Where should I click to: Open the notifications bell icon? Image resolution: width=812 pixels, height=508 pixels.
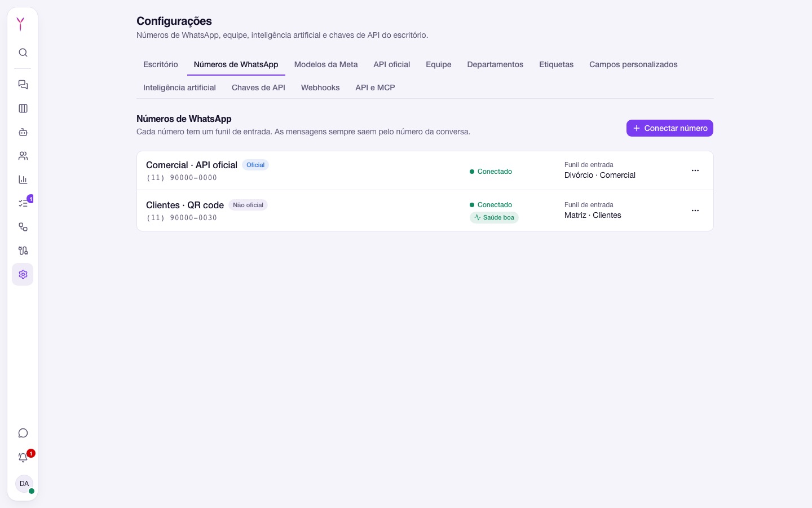click(23, 457)
